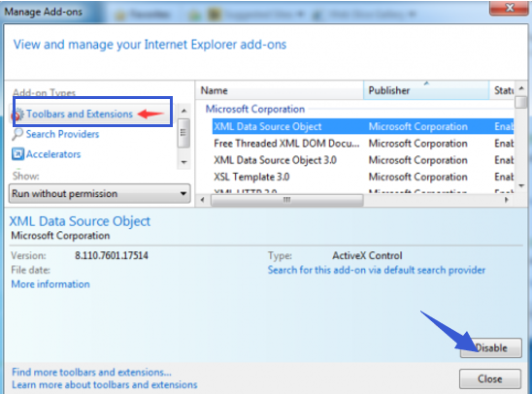Open 'Learn more about toolbars and extensions' link
Screen dimensions: 532x394
(105, 385)
